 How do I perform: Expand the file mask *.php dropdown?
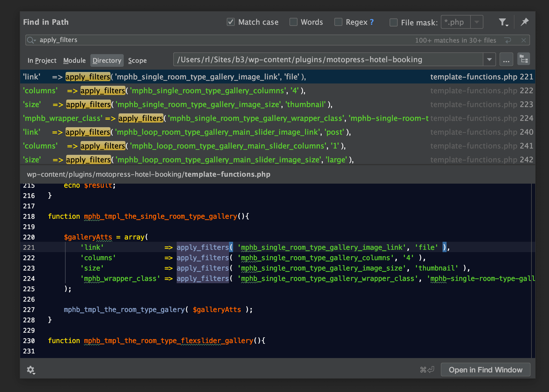(x=477, y=22)
